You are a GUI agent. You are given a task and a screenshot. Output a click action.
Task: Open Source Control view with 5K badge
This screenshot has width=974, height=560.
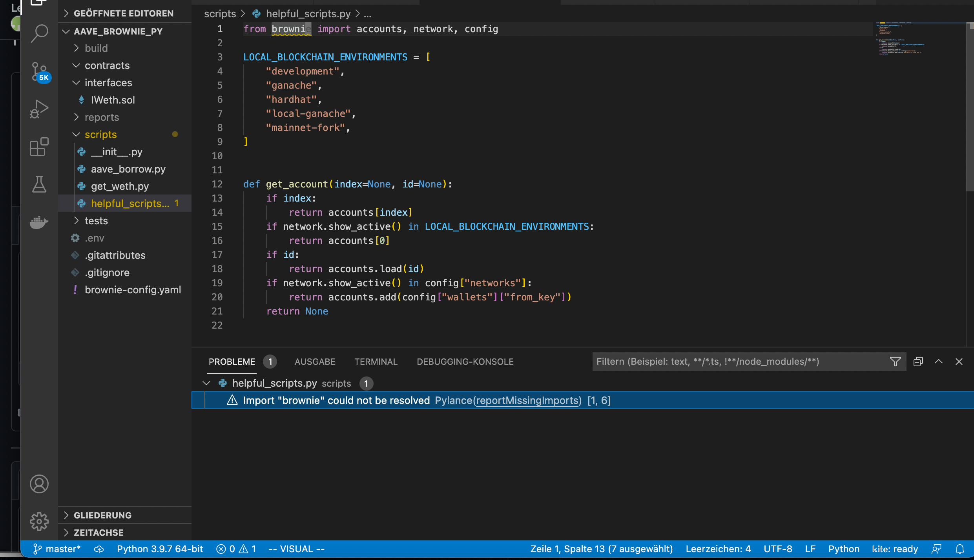[40, 73]
